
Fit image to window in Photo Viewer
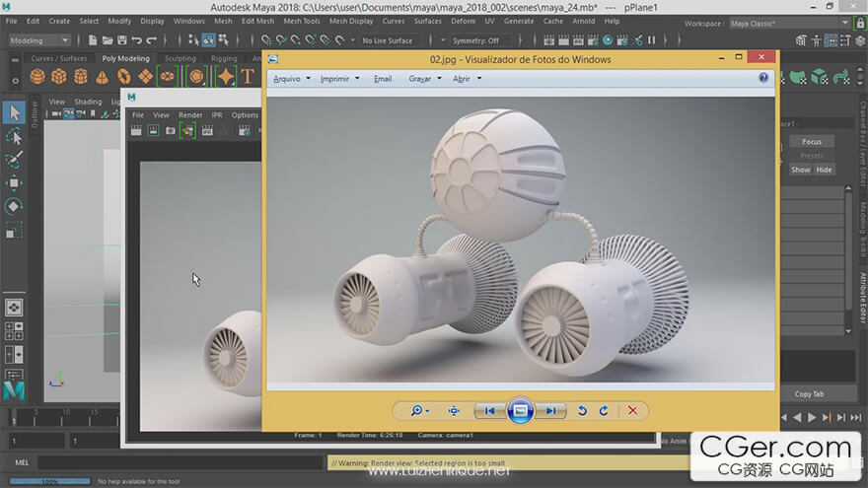pos(454,410)
